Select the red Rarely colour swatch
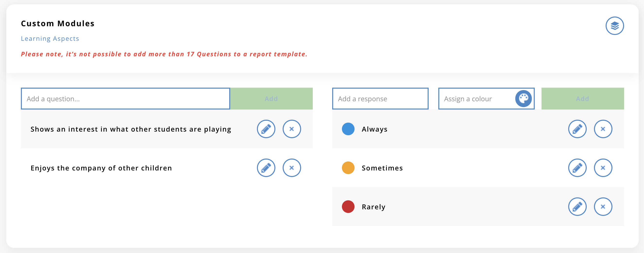This screenshot has height=253, width=644. coord(348,207)
